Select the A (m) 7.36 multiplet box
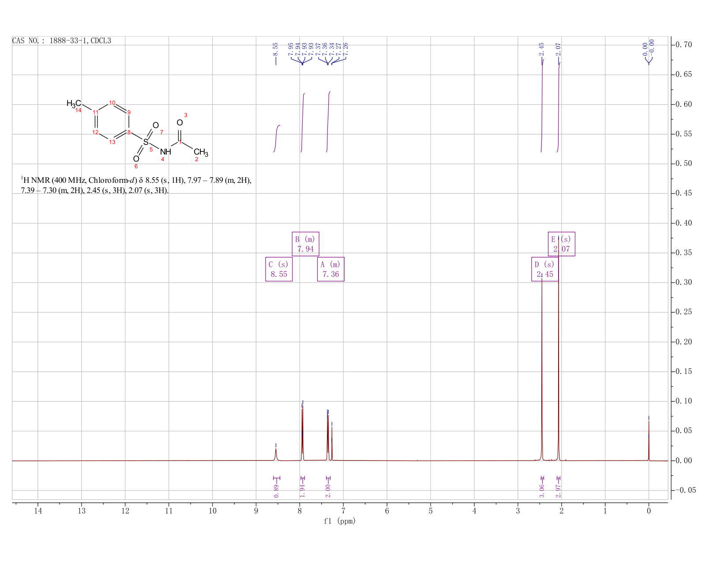 point(331,269)
